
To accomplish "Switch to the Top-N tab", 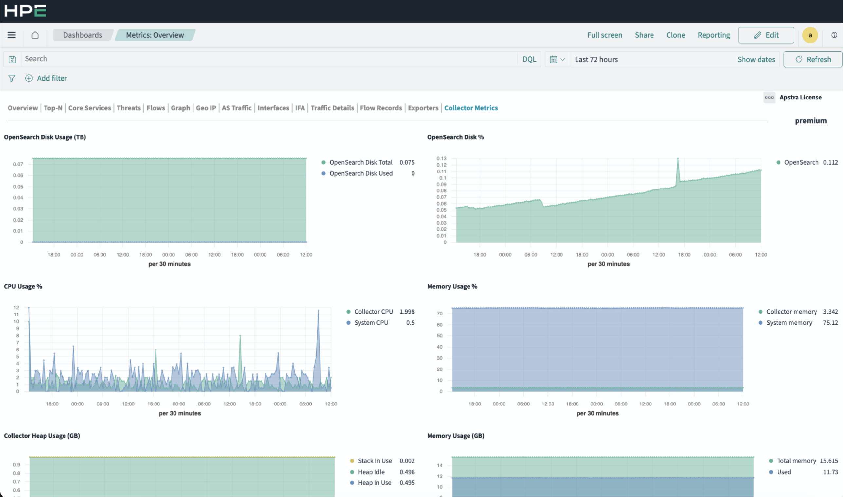I will (x=53, y=108).
